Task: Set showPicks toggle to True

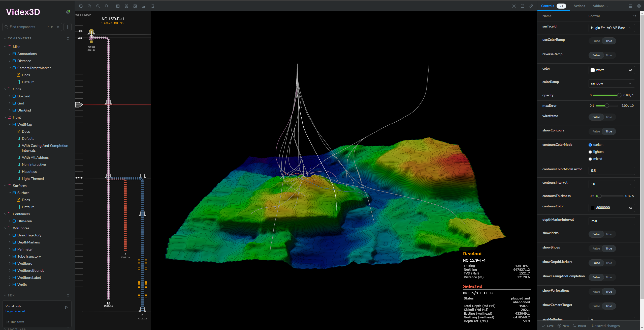Action: [609, 234]
